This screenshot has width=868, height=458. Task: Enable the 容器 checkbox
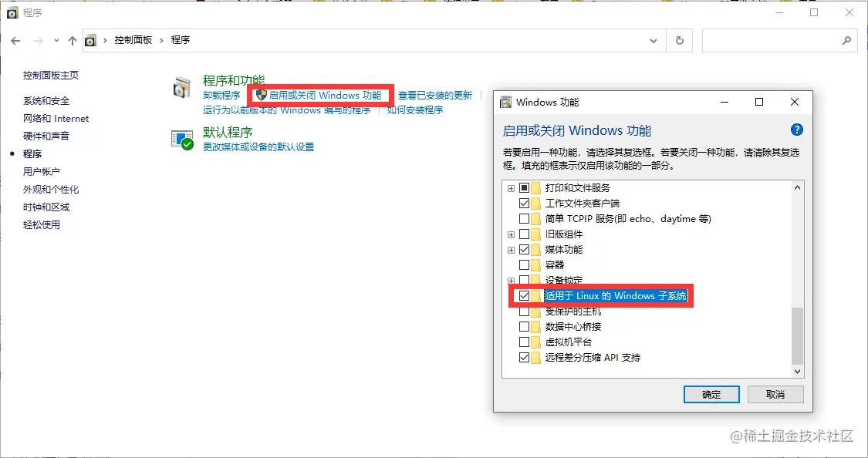(524, 265)
